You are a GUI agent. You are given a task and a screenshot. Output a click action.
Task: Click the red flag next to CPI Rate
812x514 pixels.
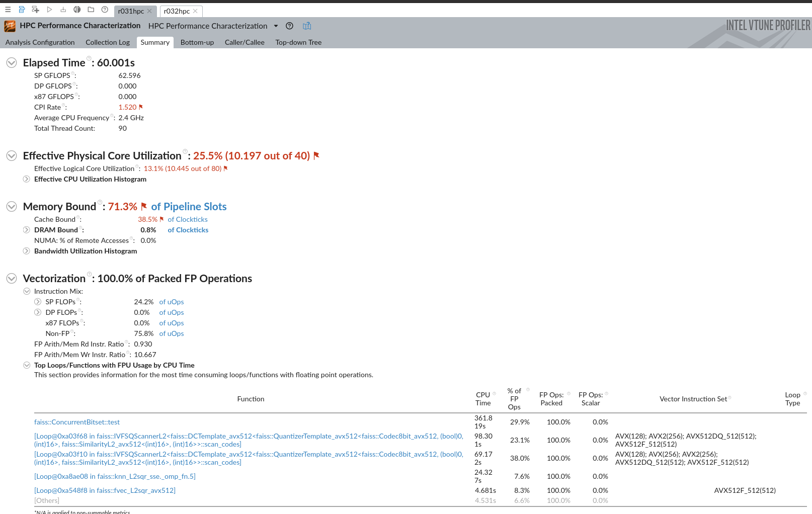point(141,107)
